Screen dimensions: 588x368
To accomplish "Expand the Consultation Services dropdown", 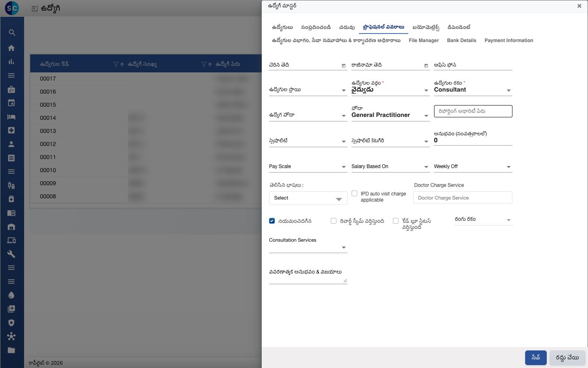I will point(308,248).
